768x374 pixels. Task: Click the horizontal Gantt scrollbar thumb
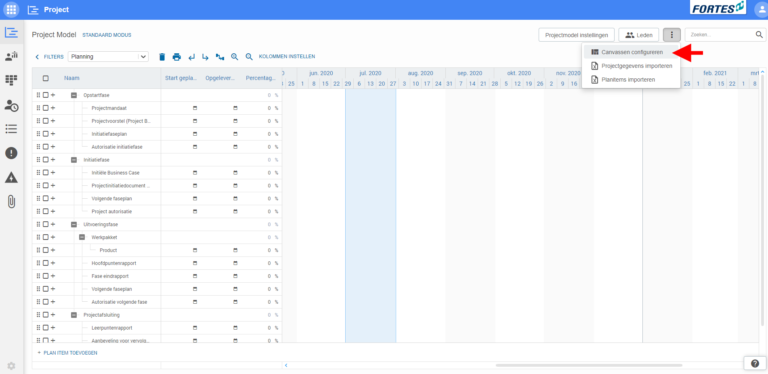tap(589, 365)
